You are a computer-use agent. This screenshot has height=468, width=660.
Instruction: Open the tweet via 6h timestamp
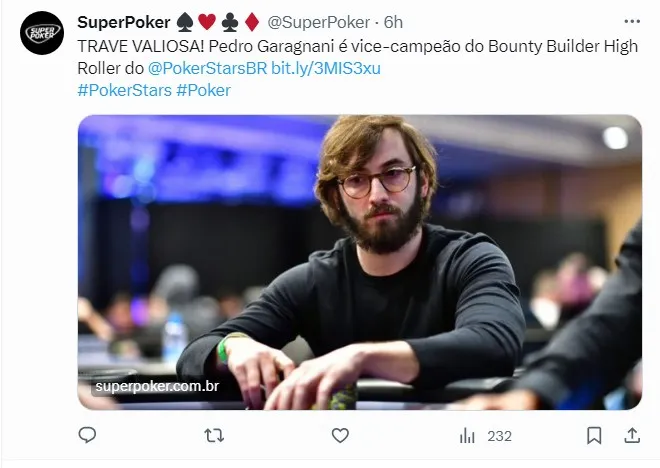tap(393, 22)
